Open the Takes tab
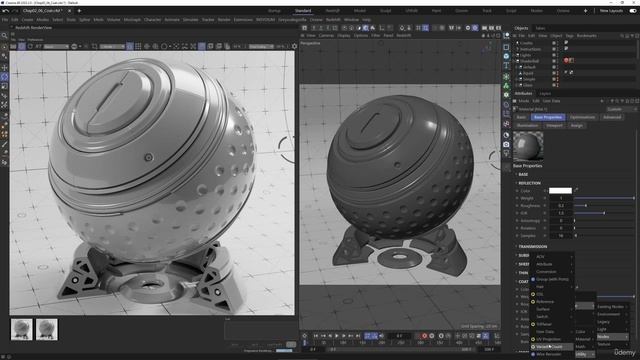This screenshot has width=640, height=360. coord(540,28)
